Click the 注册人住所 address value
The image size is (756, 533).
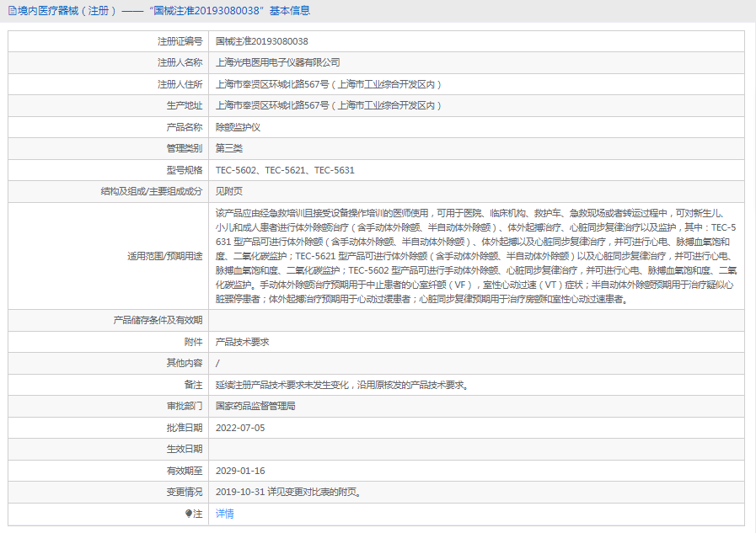pyautogui.click(x=329, y=84)
